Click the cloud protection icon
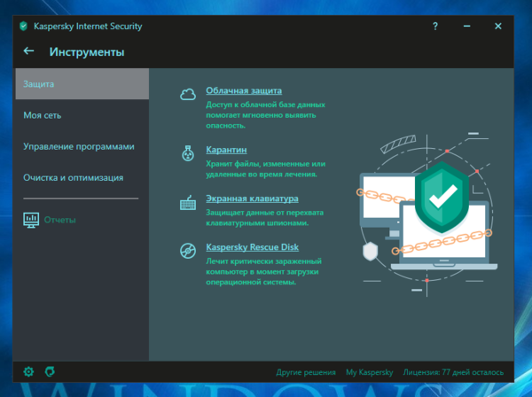Image resolution: width=532 pixels, height=397 pixels. pos(188,94)
